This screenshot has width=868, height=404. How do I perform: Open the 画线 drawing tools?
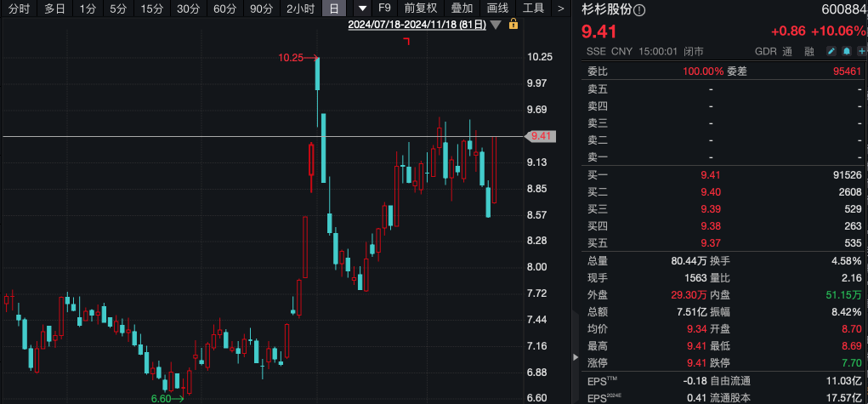pyautogui.click(x=497, y=9)
